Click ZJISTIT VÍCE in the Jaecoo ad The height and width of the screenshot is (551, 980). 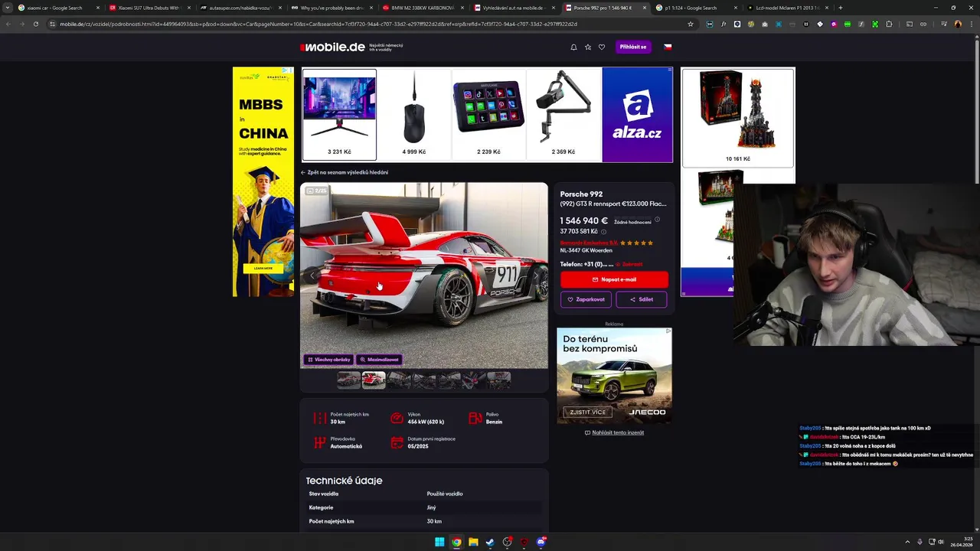588,412
